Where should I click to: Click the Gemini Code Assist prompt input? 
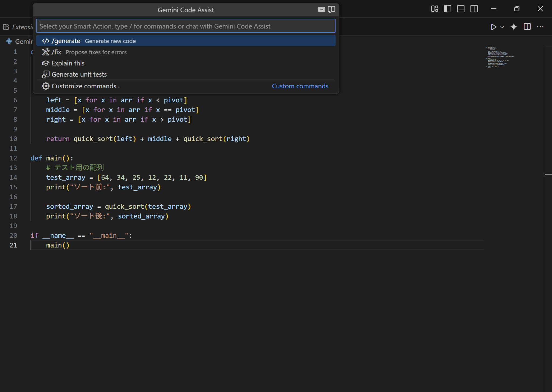(x=186, y=26)
